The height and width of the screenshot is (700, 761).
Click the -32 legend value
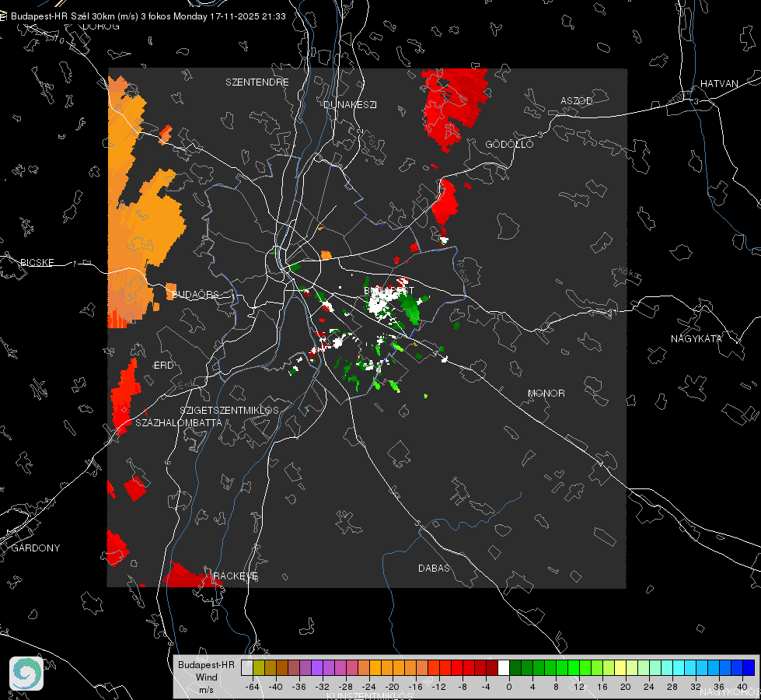pyautogui.click(x=323, y=687)
